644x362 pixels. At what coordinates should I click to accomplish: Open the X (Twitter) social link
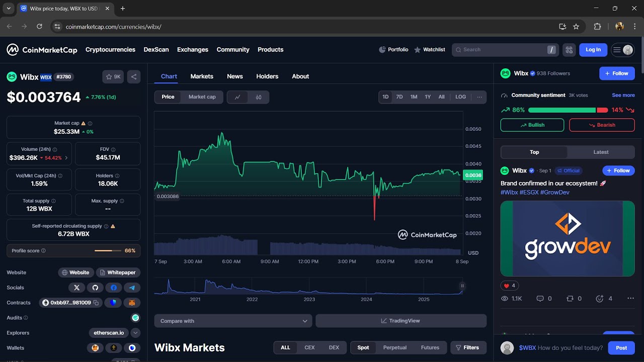coord(76,288)
